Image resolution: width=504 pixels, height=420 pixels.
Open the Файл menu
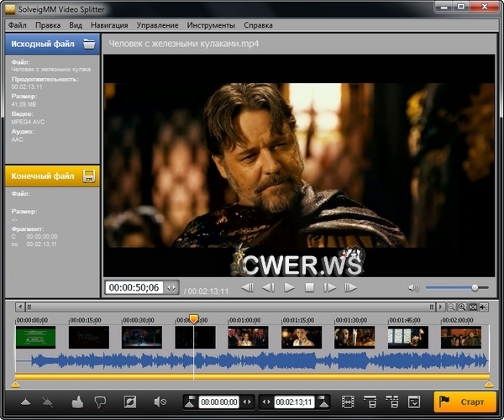coord(18,25)
